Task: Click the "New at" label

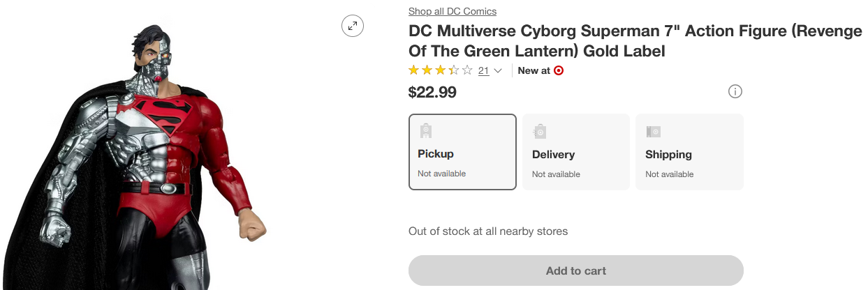Action: coord(534,70)
